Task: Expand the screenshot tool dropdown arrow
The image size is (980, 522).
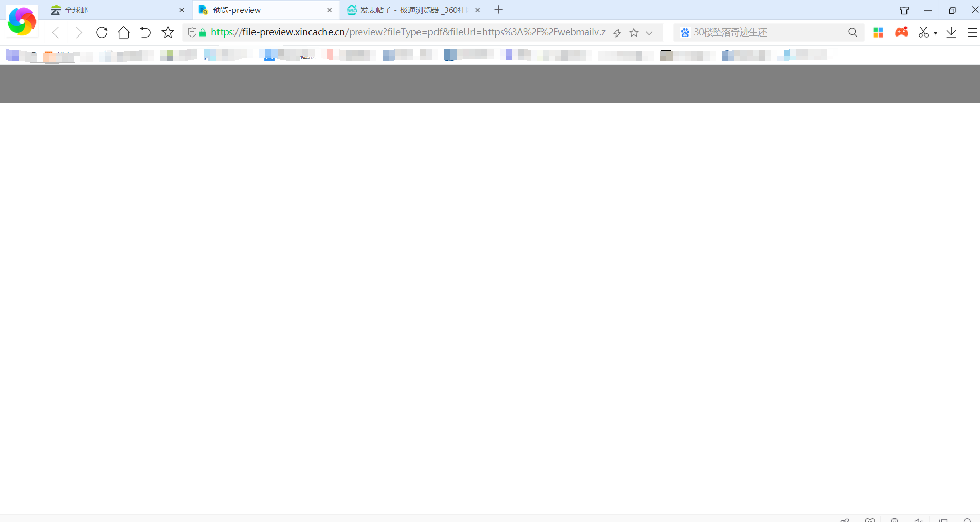Action: (x=935, y=33)
